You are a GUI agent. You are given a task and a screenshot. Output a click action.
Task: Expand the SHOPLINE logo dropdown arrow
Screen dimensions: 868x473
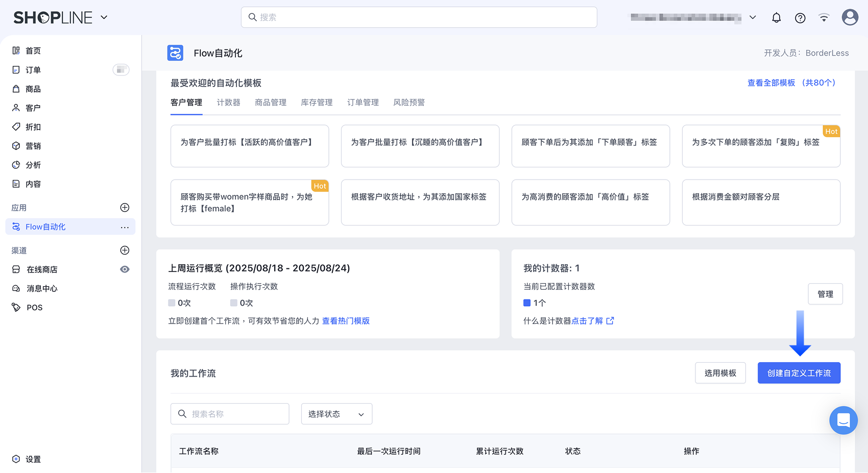(x=104, y=17)
